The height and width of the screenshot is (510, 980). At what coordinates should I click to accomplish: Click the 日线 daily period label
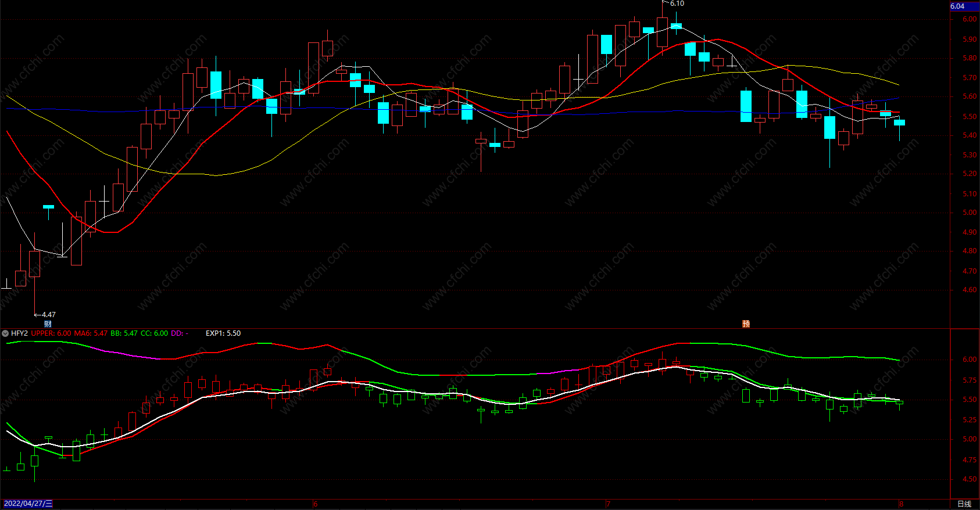[x=964, y=504]
